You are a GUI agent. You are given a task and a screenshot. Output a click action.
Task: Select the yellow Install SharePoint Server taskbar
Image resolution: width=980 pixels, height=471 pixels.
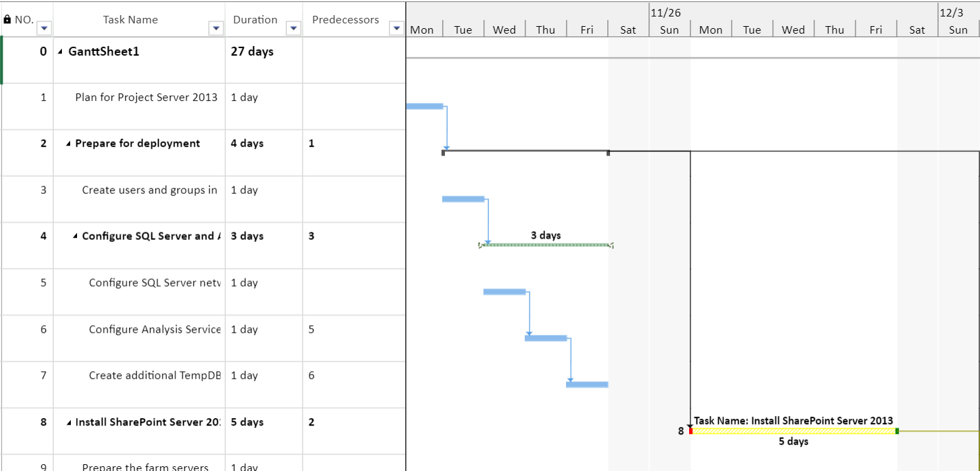click(794, 431)
